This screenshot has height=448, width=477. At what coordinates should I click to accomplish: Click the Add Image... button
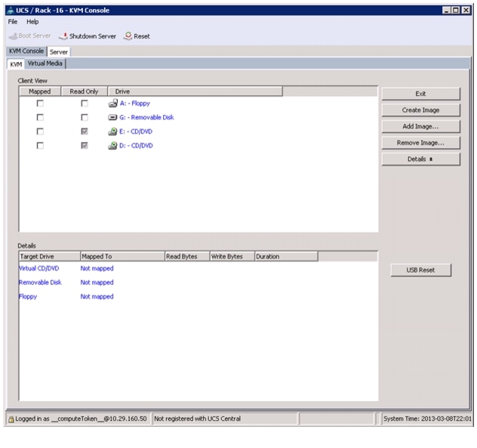click(420, 126)
